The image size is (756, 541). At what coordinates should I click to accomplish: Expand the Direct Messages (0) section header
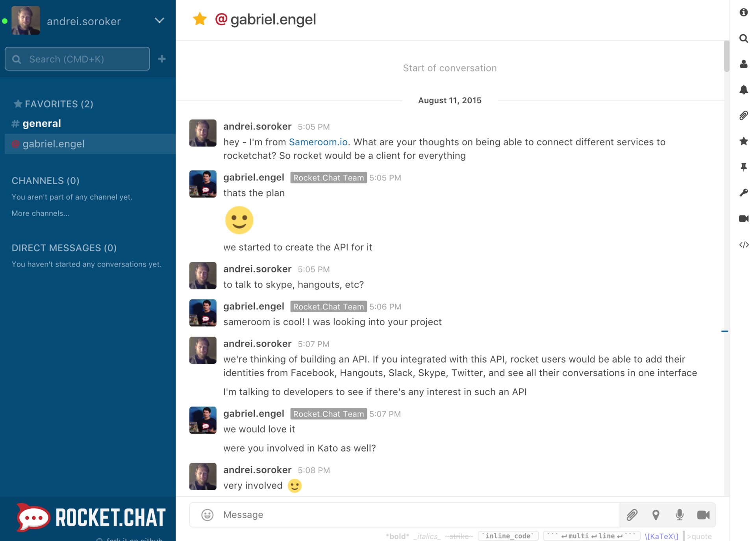(64, 248)
